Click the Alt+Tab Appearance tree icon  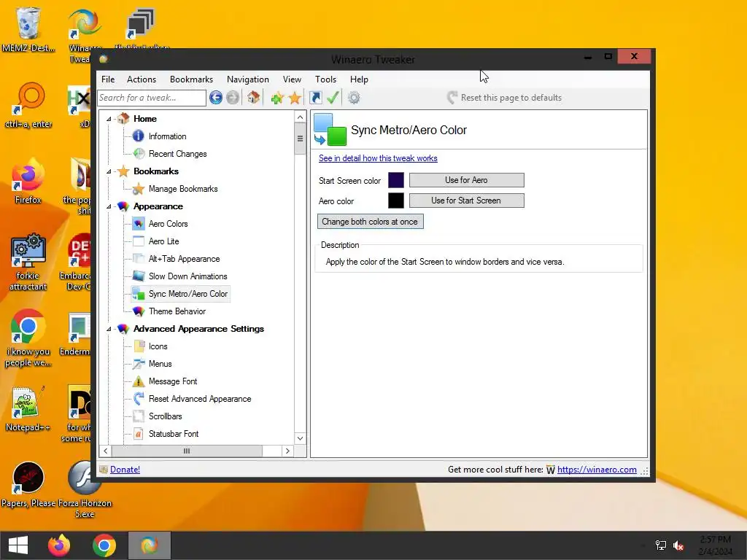coord(139,259)
